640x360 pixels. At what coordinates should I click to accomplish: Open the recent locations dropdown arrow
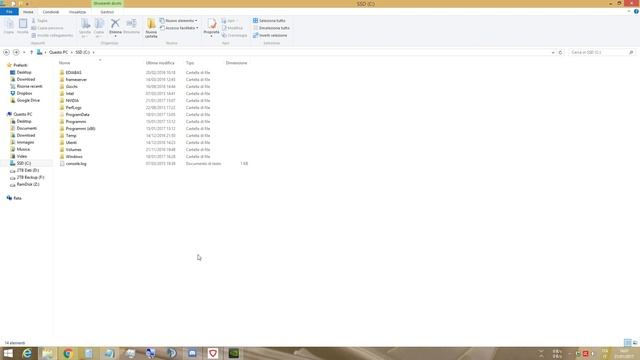pyautogui.click(x=24, y=52)
